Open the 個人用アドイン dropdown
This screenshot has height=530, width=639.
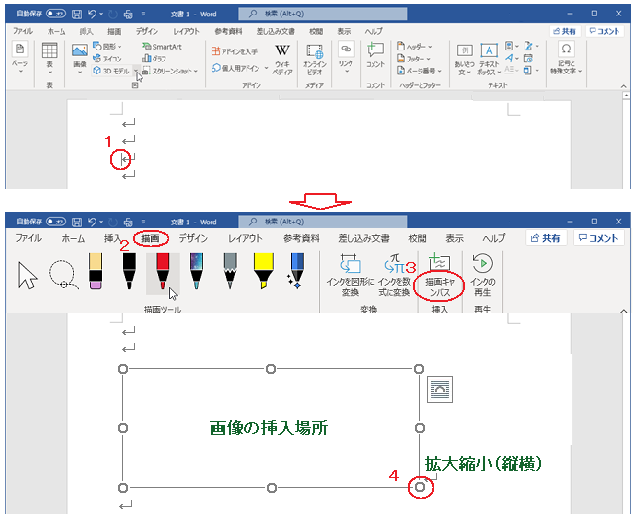pos(238,69)
